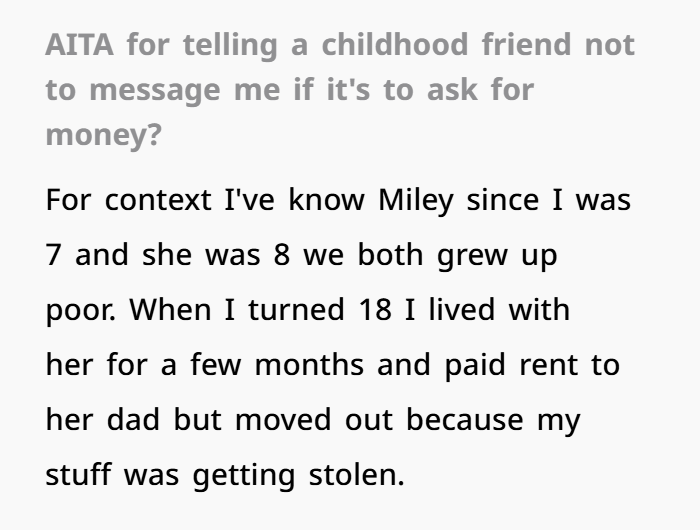Click the word "stuff" on the last line
The image size is (700, 530).
79,475
